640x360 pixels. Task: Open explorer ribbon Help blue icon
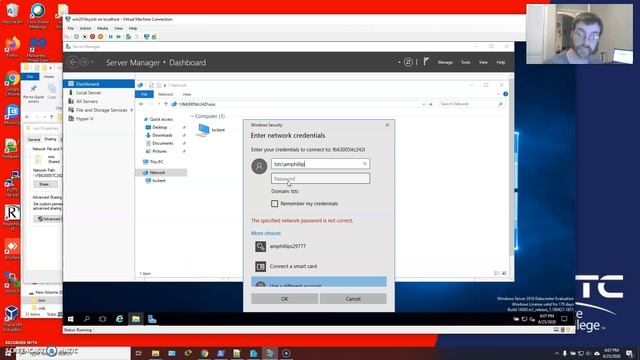505,94
